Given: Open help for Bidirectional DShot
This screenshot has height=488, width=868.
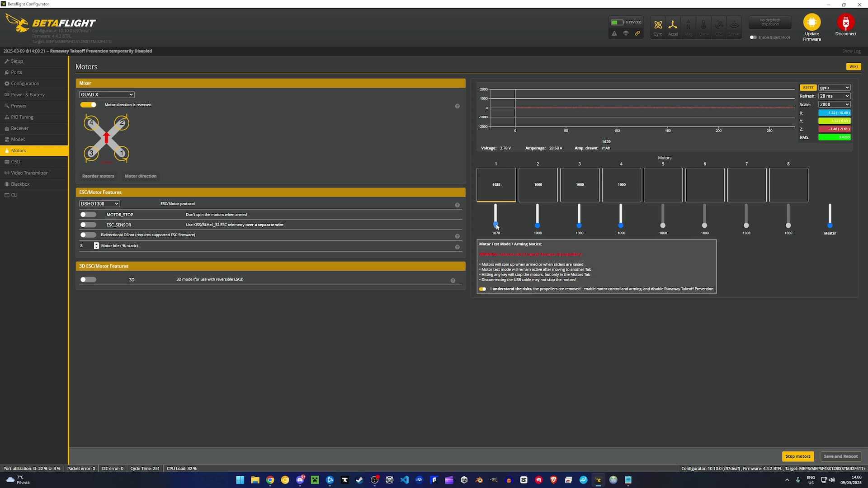Looking at the screenshot, I should [x=457, y=236].
